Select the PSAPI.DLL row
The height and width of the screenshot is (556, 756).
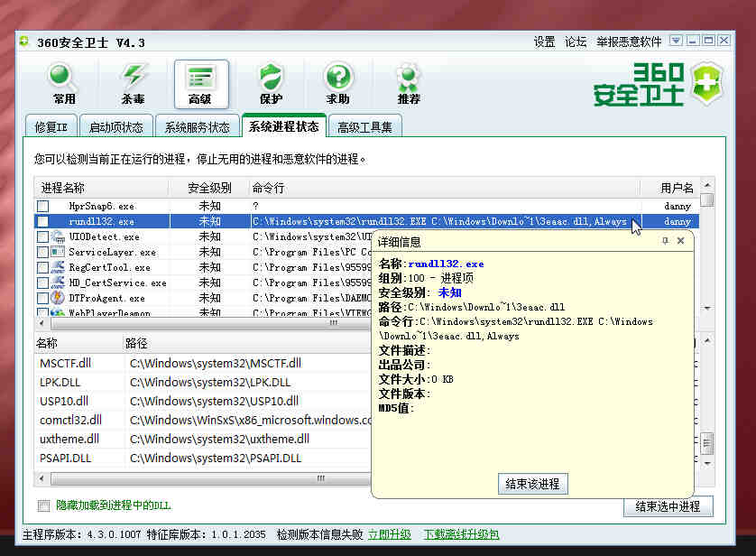pos(203,458)
